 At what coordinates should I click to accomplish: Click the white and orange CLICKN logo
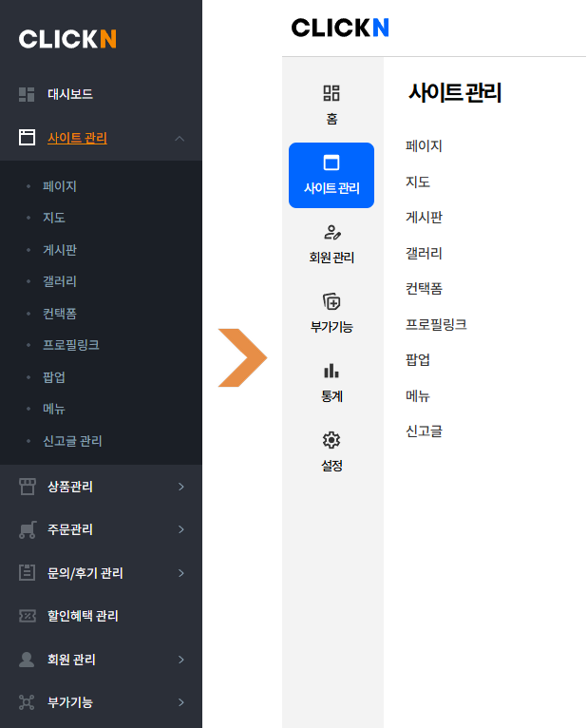click(x=67, y=39)
